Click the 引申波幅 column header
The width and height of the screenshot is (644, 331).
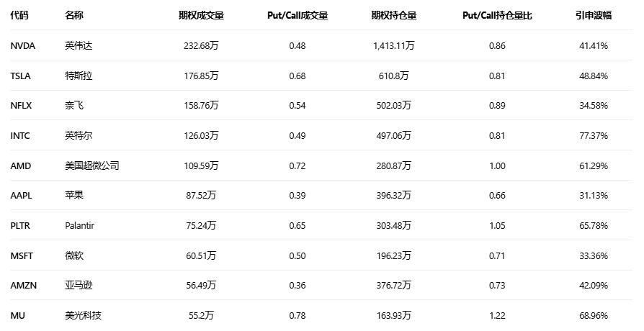click(x=593, y=15)
